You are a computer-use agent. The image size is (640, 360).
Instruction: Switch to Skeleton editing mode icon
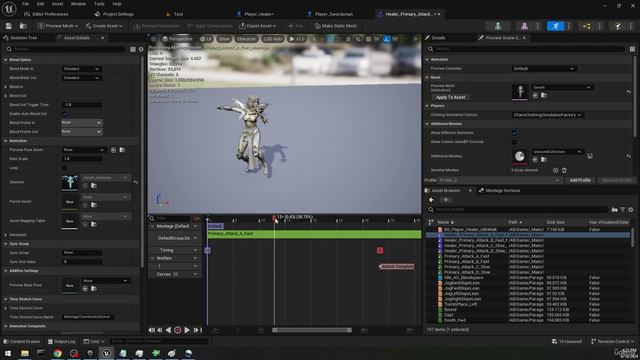coord(498,26)
